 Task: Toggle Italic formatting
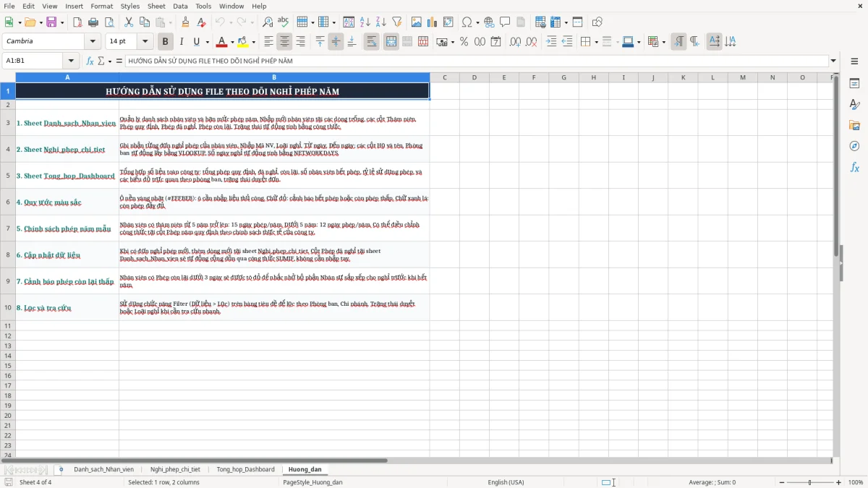[181, 42]
